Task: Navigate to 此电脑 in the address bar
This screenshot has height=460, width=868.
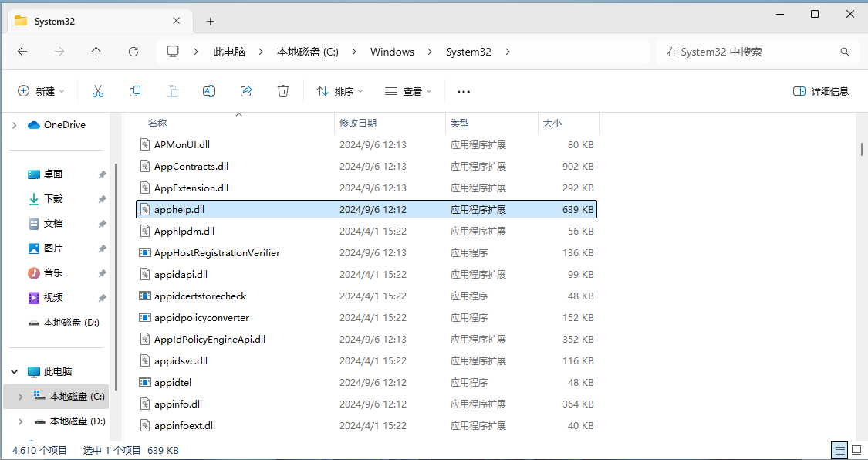Action: click(228, 52)
